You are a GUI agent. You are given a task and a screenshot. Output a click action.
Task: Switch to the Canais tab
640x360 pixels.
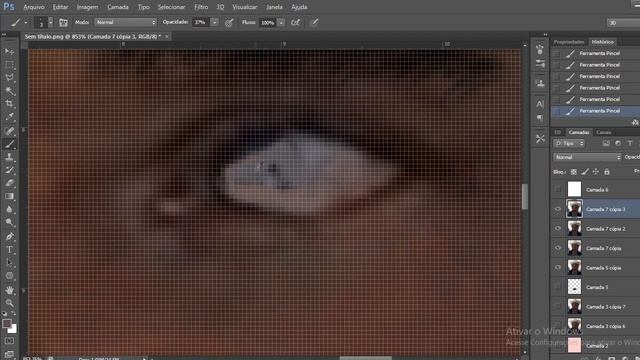(x=604, y=132)
